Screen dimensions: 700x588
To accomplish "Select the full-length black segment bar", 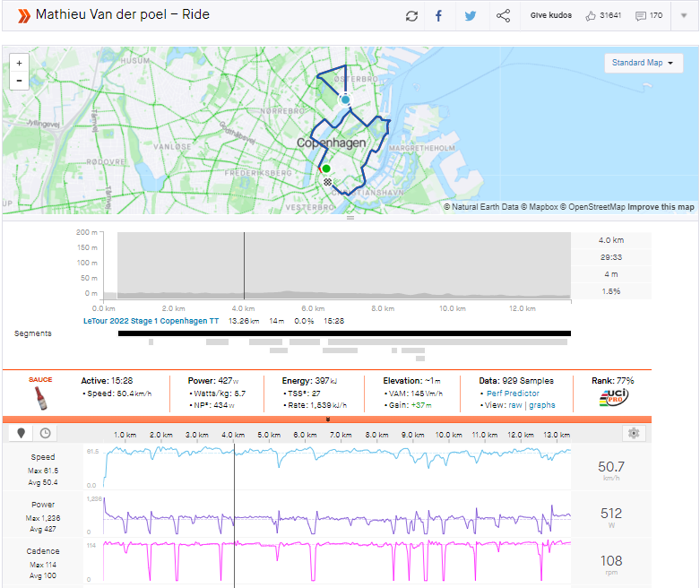I will (344, 333).
